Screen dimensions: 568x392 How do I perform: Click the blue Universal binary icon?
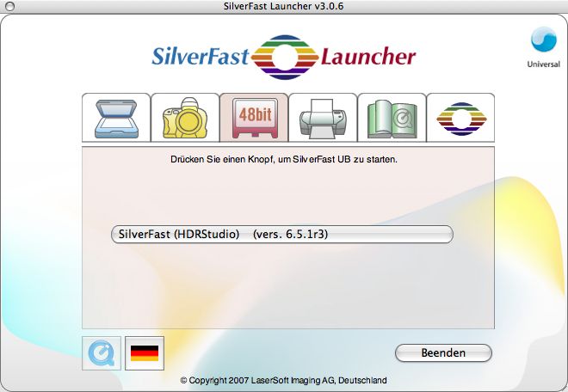pyautogui.click(x=543, y=40)
